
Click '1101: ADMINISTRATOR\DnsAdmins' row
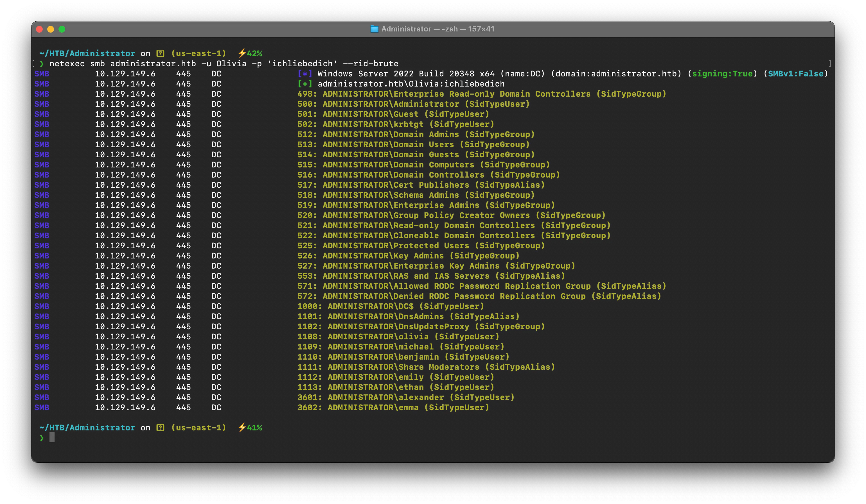[409, 317]
